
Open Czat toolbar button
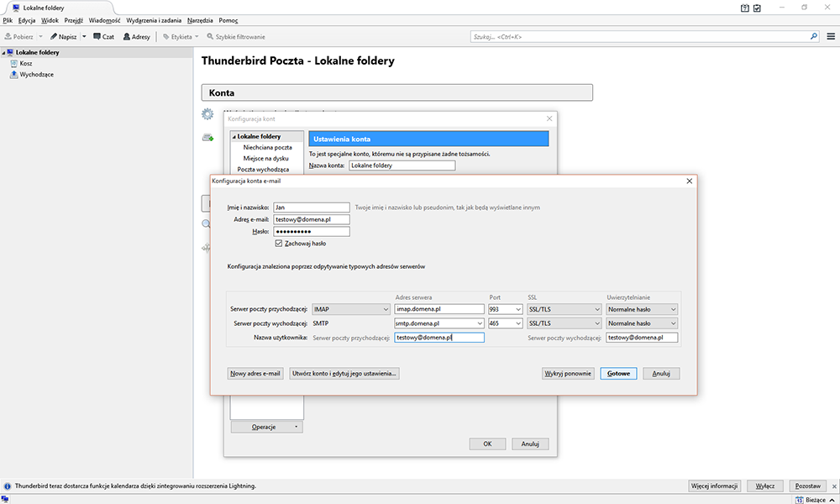click(x=104, y=36)
